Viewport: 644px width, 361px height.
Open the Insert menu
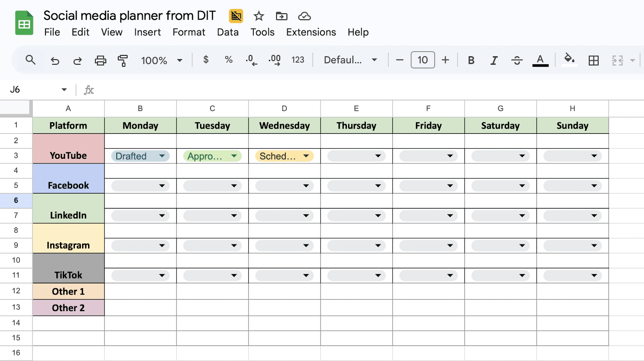(x=147, y=32)
